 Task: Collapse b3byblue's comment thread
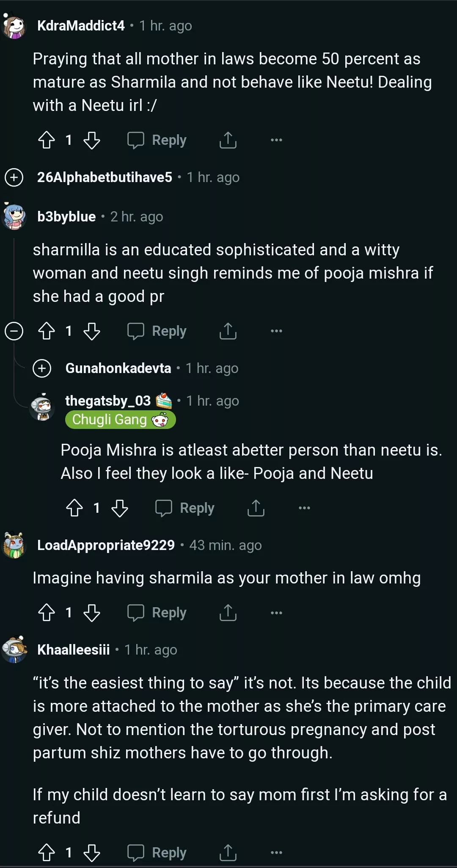pyautogui.click(x=14, y=331)
